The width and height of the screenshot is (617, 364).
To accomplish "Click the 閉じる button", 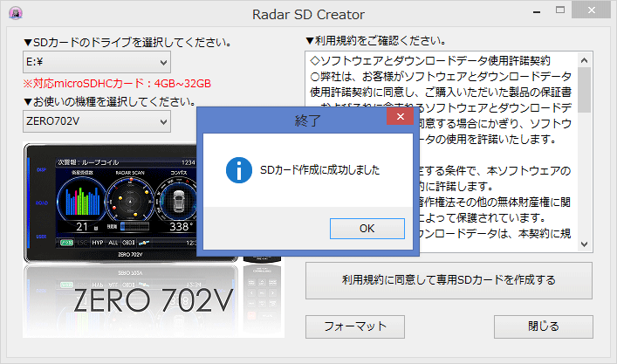I will tap(544, 326).
